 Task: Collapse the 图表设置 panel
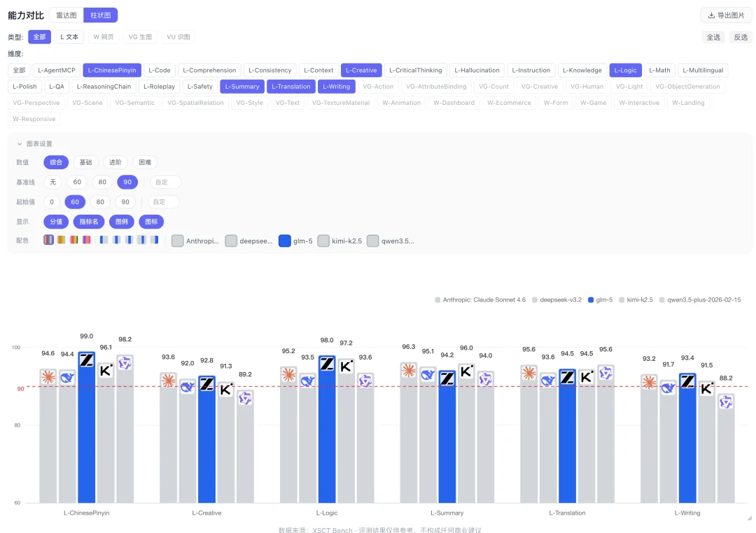(x=20, y=144)
